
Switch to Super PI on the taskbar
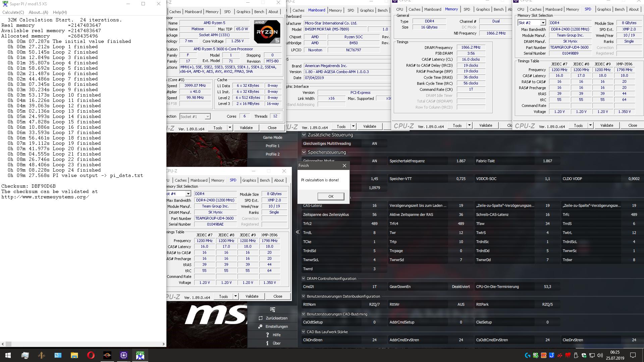click(x=140, y=355)
